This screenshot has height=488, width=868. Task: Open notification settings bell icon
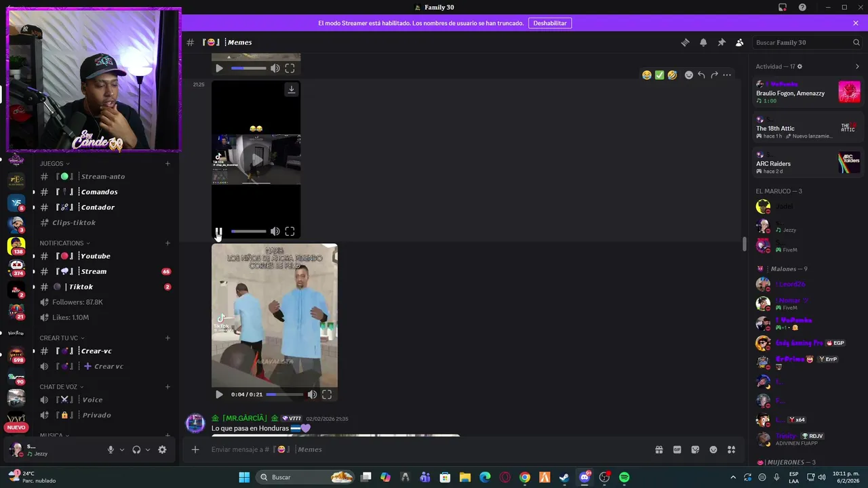[703, 42]
